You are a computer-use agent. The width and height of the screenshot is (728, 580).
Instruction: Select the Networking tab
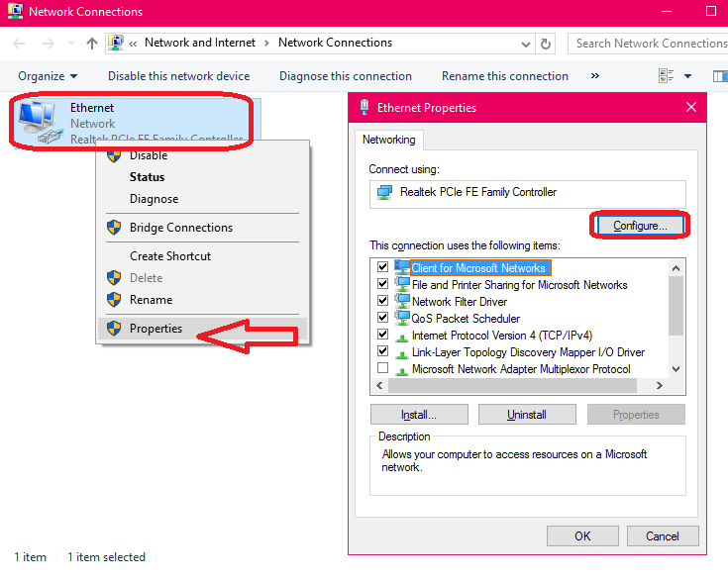(389, 140)
